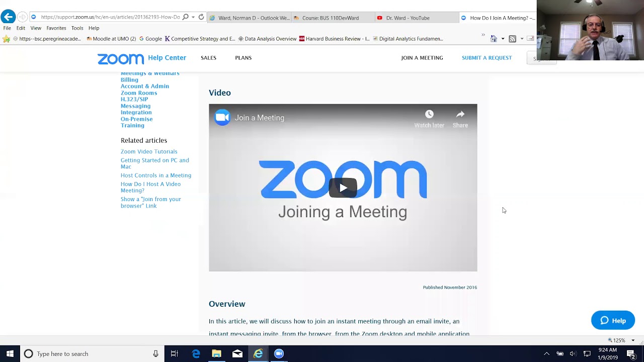
Task: Open Zoom Video Tutorials related article
Action: (149, 151)
